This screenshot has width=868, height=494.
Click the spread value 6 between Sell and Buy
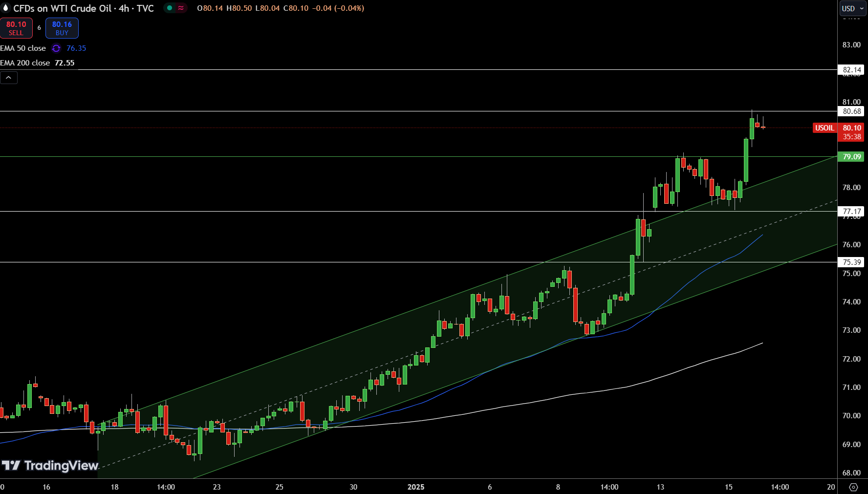point(39,28)
